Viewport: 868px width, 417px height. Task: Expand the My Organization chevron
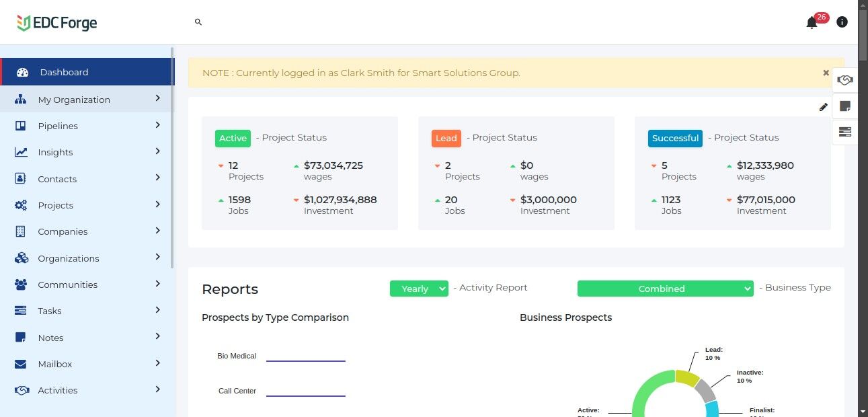(x=158, y=98)
